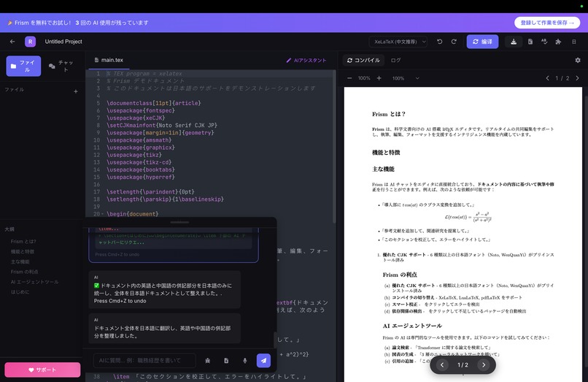Download the compiled PDF
Image resolution: width=588 pixels, height=382 pixels.
514,42
